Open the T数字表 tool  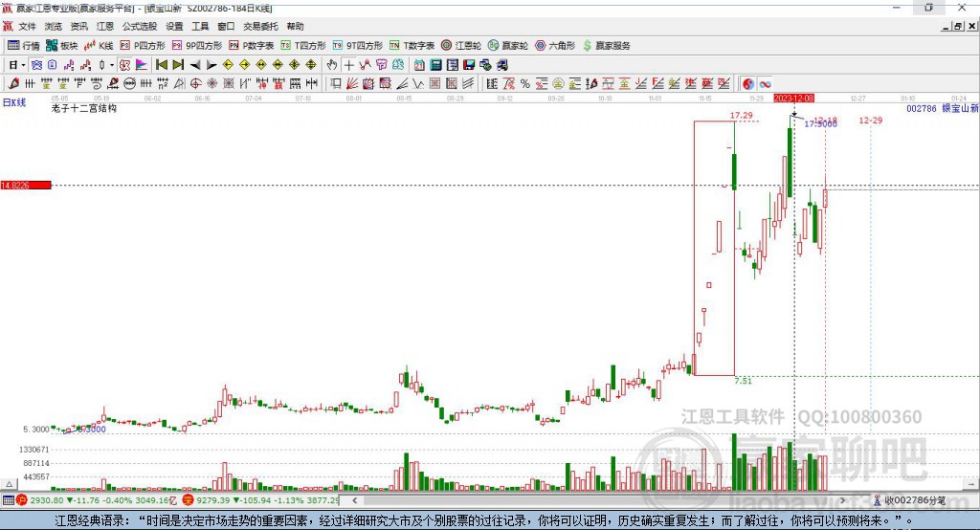pos(412,46)
